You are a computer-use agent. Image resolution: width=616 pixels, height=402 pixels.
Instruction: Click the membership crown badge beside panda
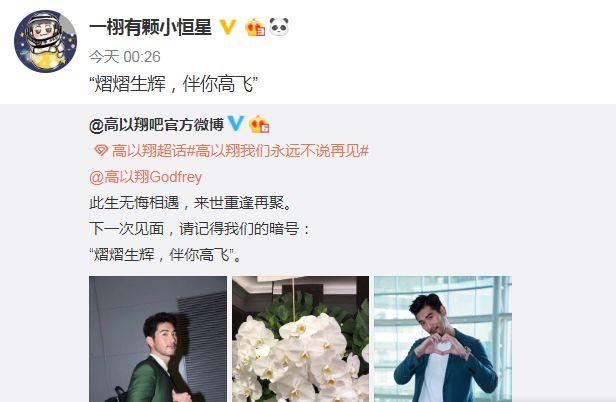[x=255, y=27]
